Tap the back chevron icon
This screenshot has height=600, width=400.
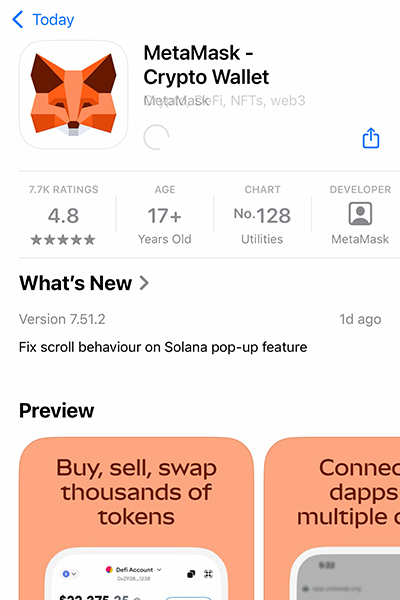pyautogui.click(x=18, y=19)
